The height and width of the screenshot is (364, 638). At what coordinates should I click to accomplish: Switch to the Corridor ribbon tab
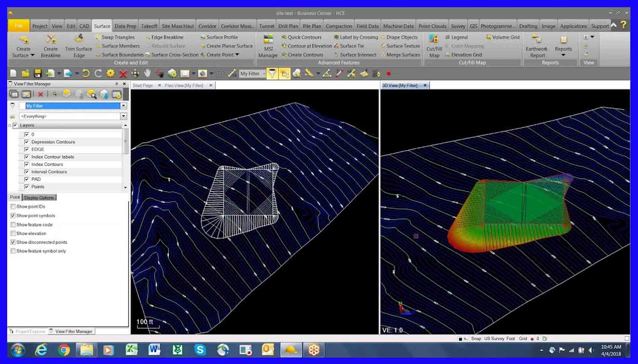coord(207,26)
